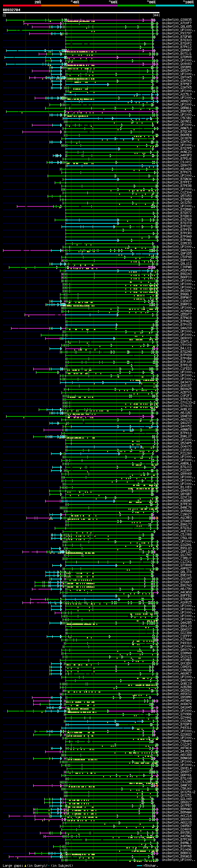Open hit UniRef100_Q39835
The height and width of the screenshot is (868, 197).
(177, 20)
